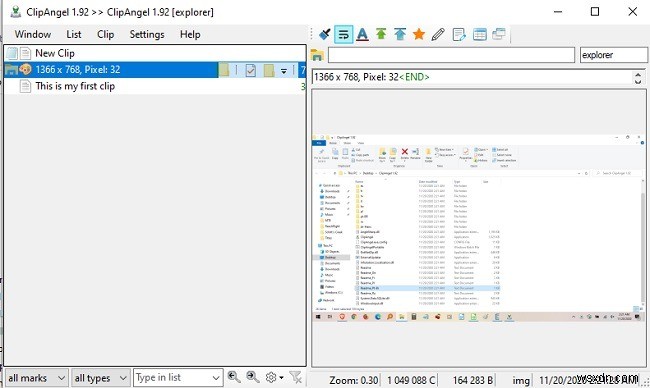The height and width of the screenshot is (388, 650).
Task: Toggle the monospaced font 'A' icon
Action: [362, 34]
